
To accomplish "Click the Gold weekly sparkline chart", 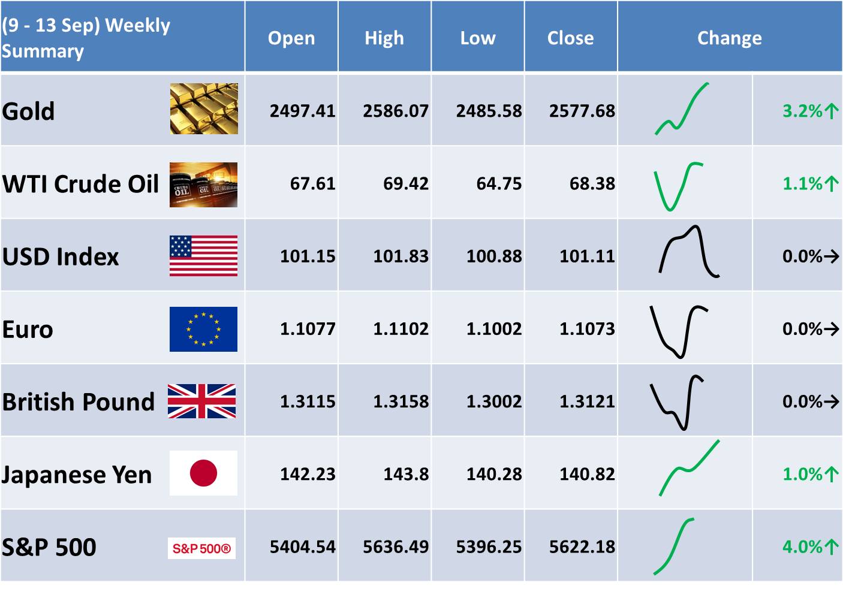I will 682,108.
